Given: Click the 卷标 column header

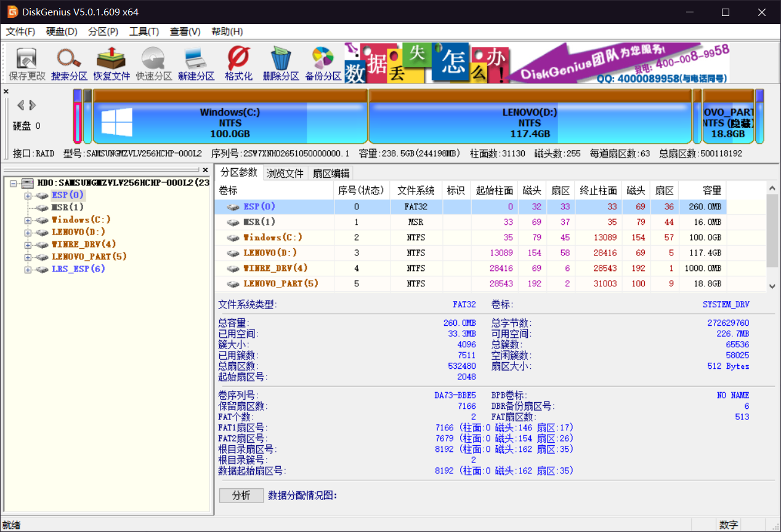Looking at the screenshot, I should [274, 190].
